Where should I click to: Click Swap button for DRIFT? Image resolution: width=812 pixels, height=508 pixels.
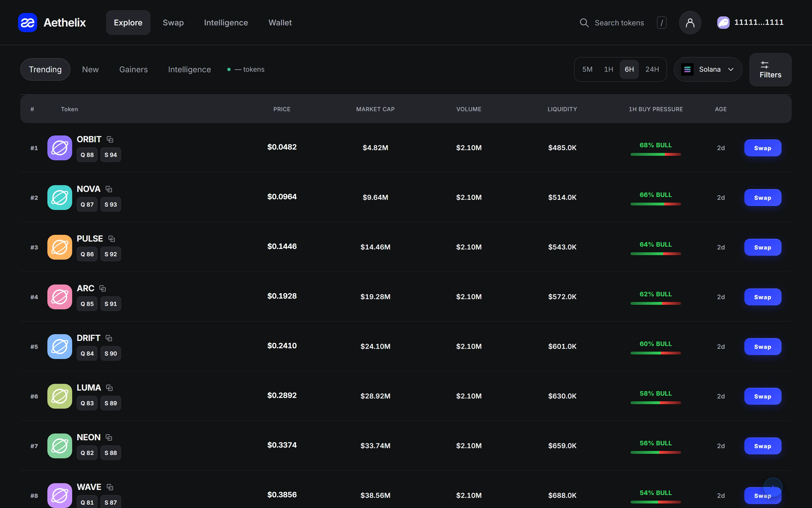[763, 347]
